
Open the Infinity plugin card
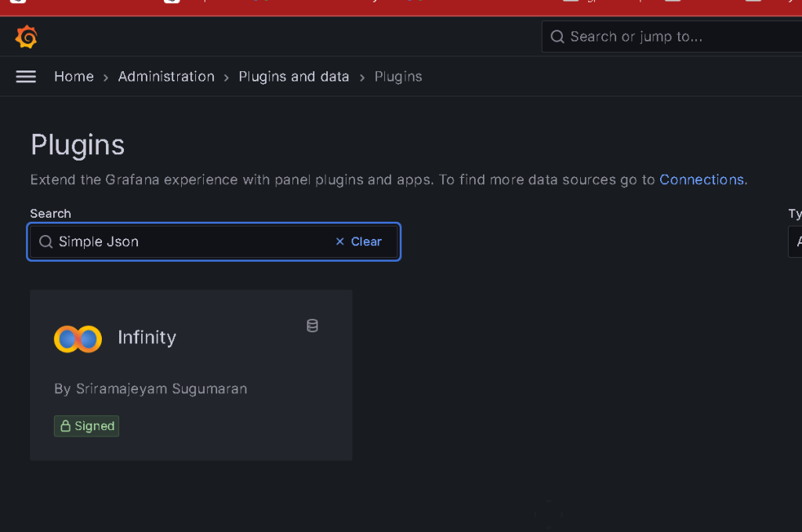click(x=191, y=375)
